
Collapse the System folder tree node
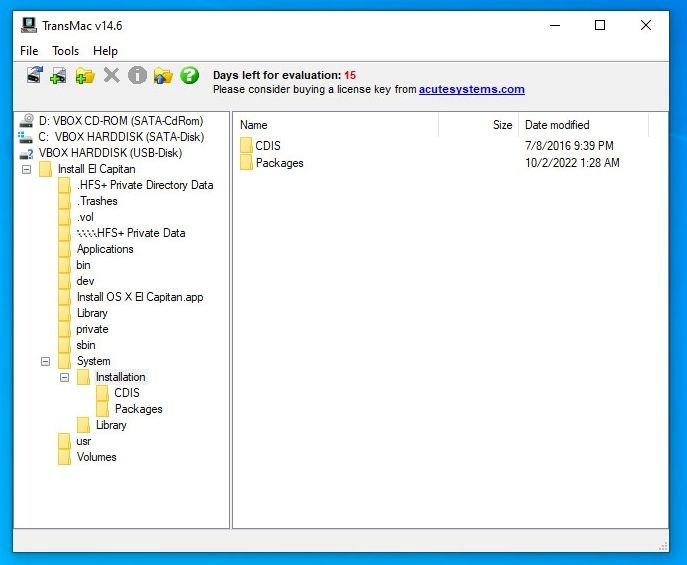pyautogui.click(x=46, y=361)
